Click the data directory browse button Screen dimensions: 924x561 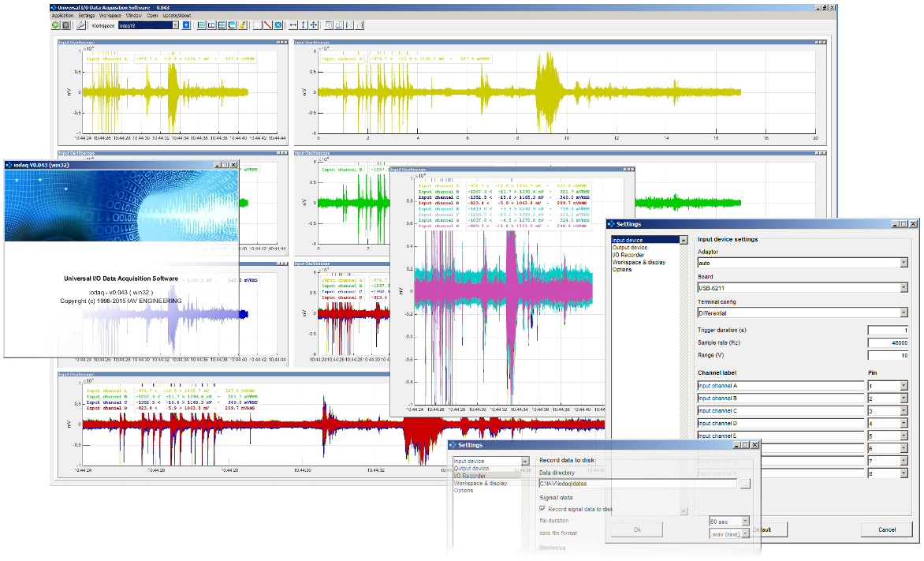744,483
